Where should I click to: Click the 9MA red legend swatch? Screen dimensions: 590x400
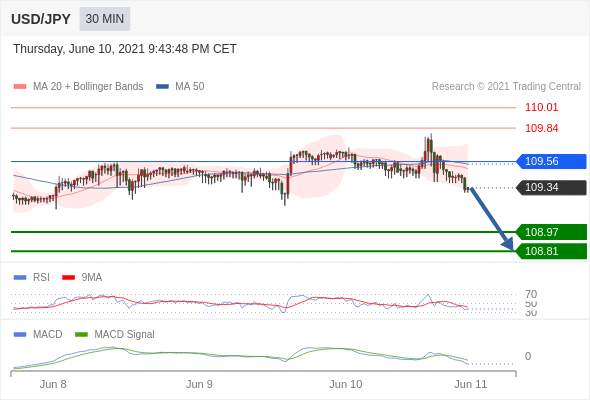68,278
